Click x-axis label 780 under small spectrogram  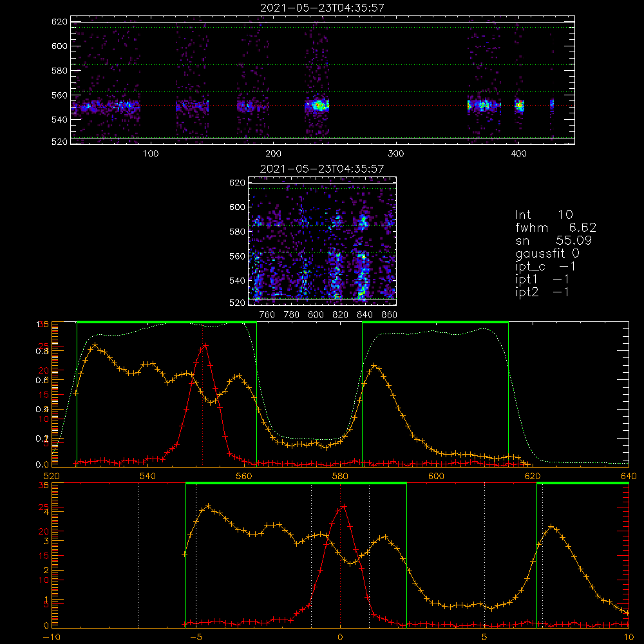(292, 315)
